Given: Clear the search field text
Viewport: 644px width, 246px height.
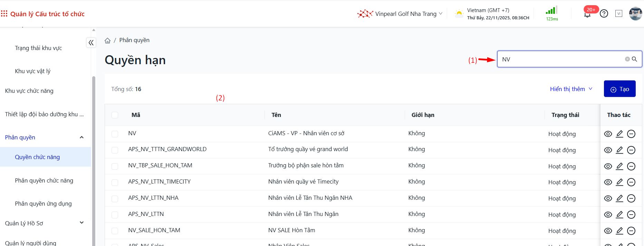Looking at the screenshot, I should click(x=627, y=59).
